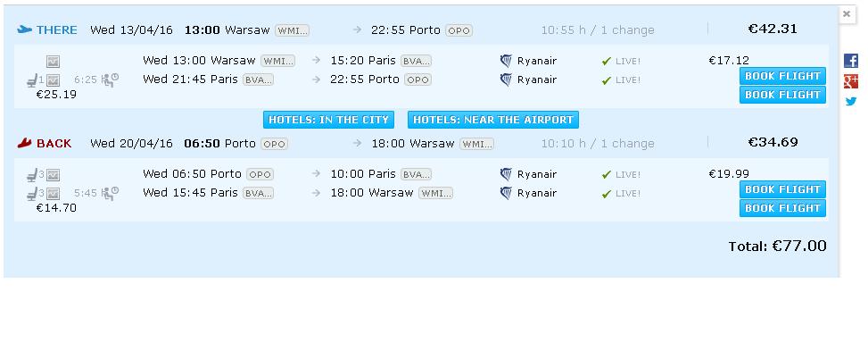
Task: Book the Warsaw to Paris flight
Action: (x=782, y=76)
